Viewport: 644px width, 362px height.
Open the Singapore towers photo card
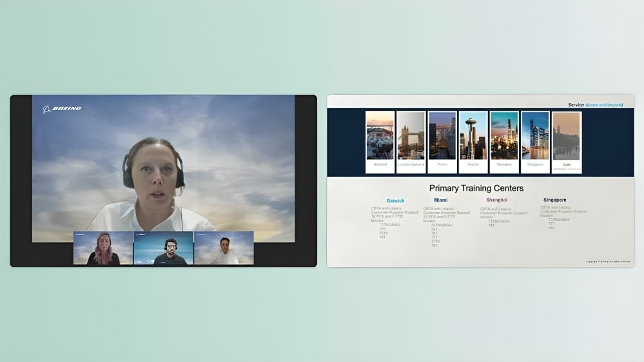click(x=535, y=142)
